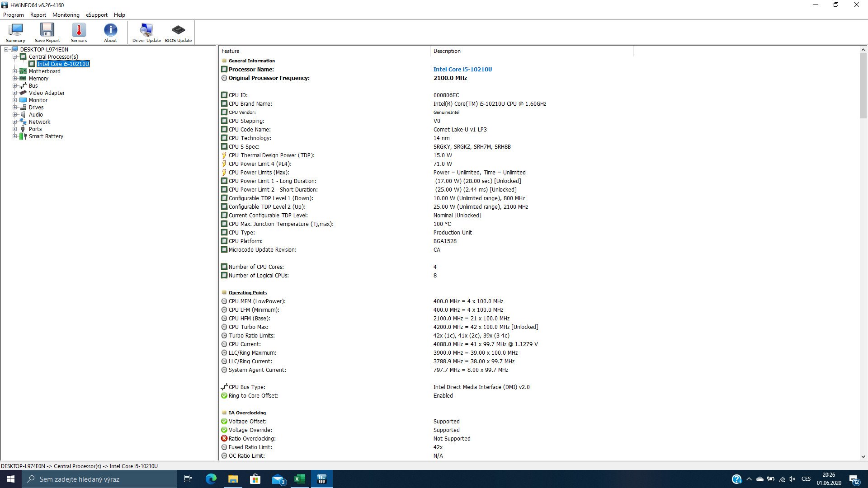Collapse the DESKTOP-L974E0N root node
This screenshot has height=488, width=868.
coord(6,50)
